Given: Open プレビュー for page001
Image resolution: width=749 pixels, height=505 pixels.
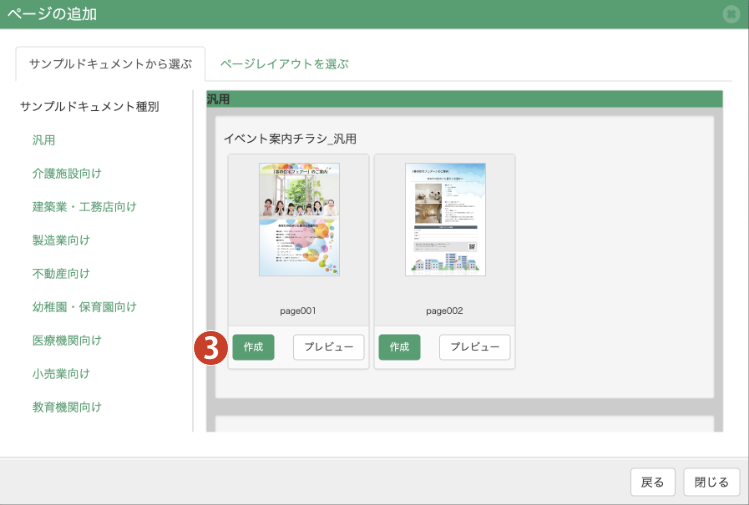Looking at the screenshot, I should coord(328,347).
